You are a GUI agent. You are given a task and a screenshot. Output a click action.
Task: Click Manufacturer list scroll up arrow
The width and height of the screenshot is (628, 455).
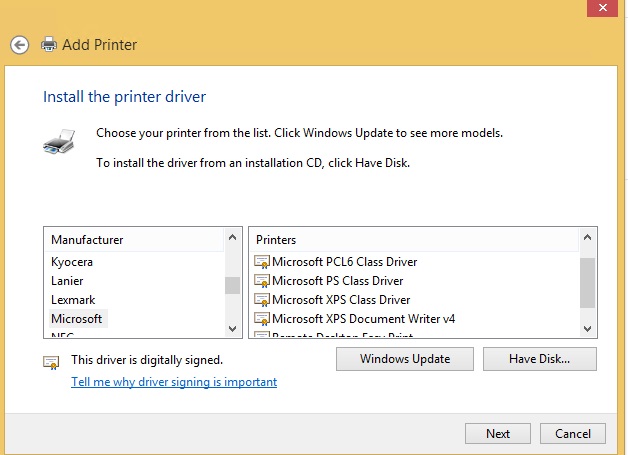[x=232, y=238]
